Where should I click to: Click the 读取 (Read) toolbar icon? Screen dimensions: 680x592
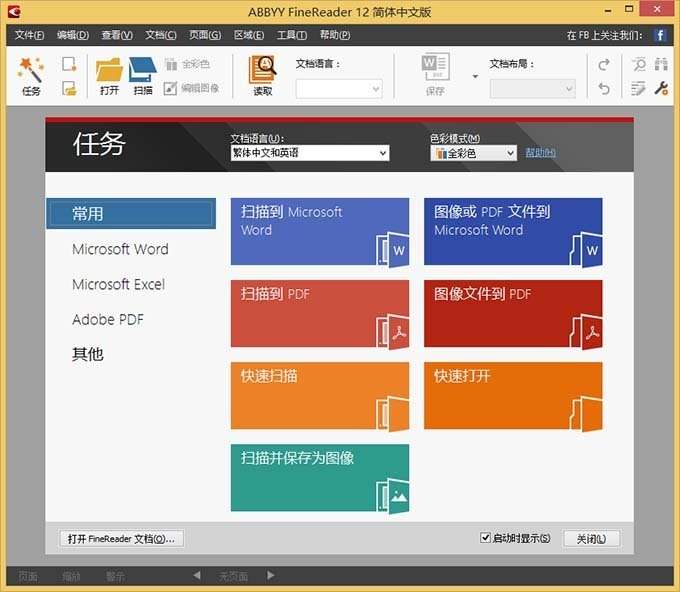click(262, 72)
